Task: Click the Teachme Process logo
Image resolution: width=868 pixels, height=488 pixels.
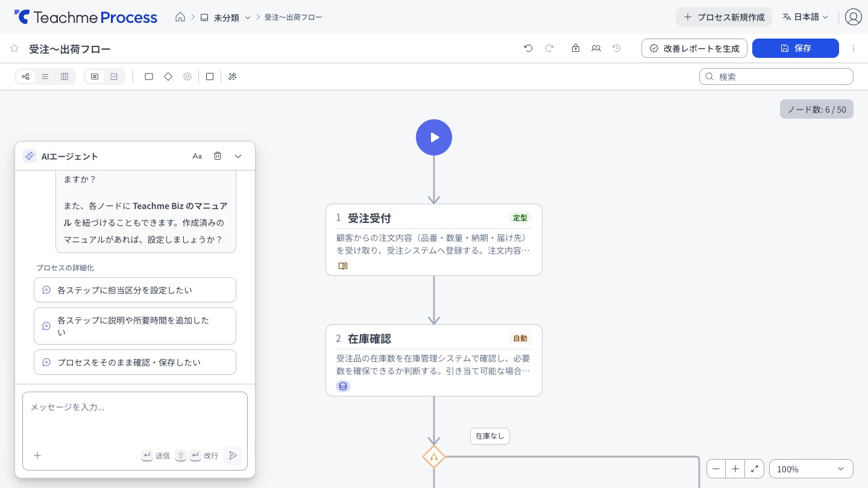Action: [86, 17]
